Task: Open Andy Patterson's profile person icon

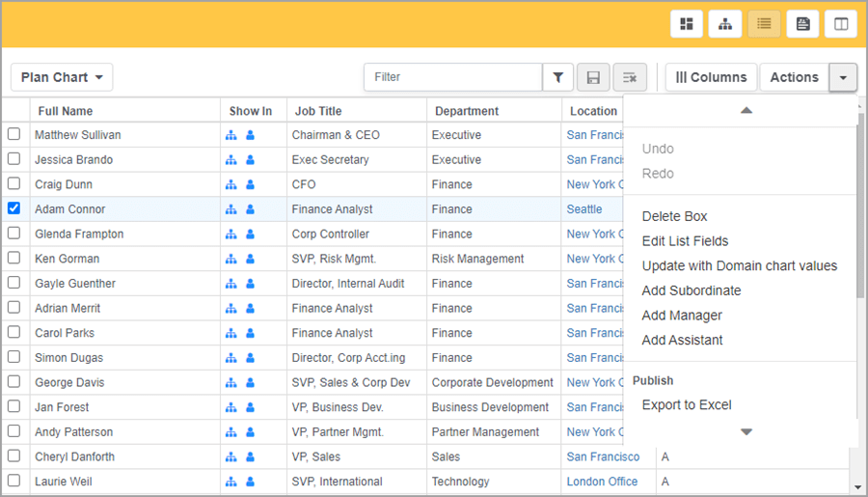Action: pos(250,432)
